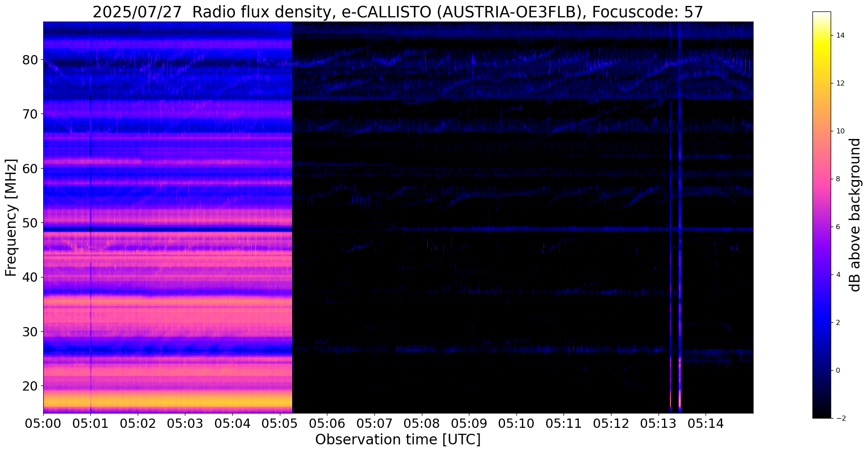Click the 05:02 time tick label

tap(138, 424)
